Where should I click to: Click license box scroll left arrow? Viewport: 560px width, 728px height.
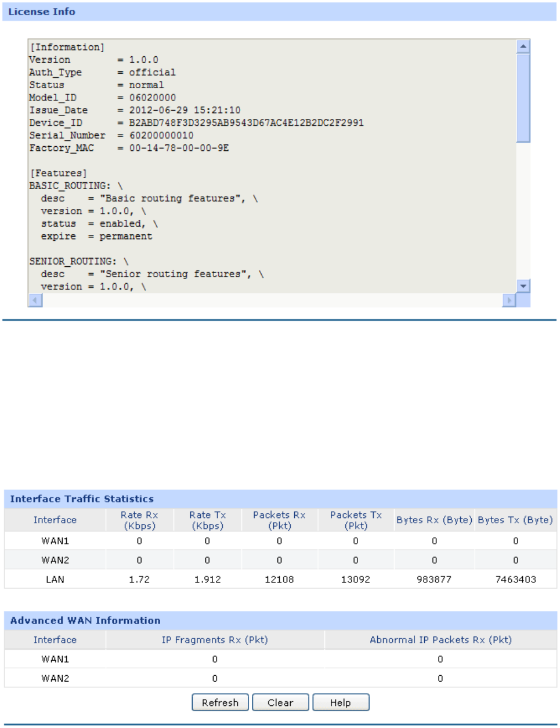[35, 300]
